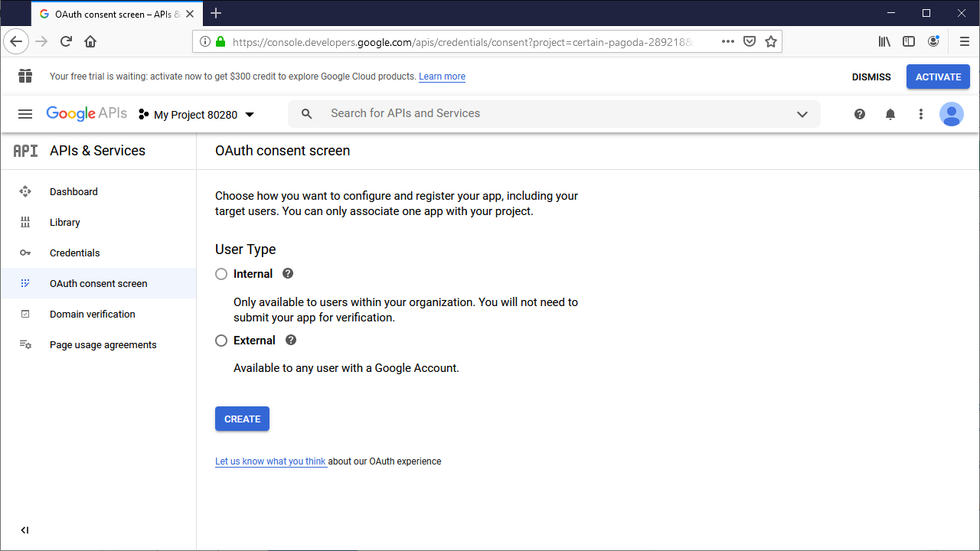Open Domain verification settings
980x551 pixels.
92,314
